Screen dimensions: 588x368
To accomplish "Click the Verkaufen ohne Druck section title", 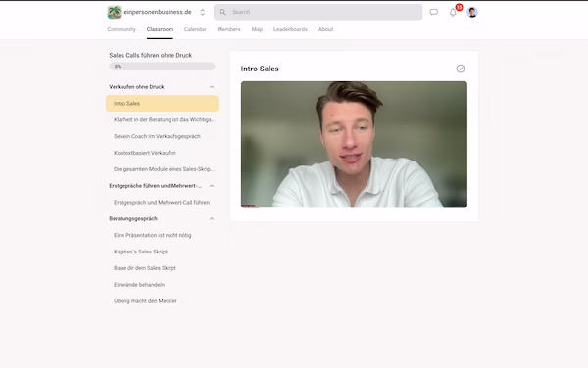I will 136,87.
